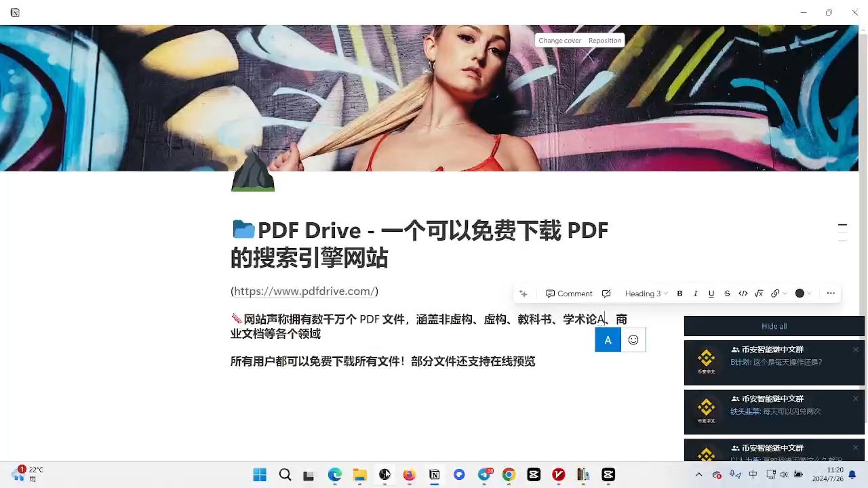868x488 pixels.
Task: Open Ask AI sparkle icon in formatting toolbar
Action: [523, 293]
